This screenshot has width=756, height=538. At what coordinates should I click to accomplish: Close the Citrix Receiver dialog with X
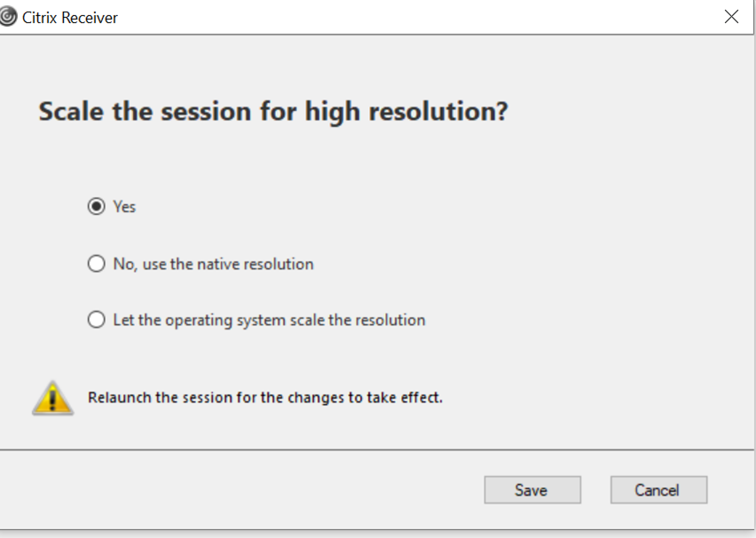pos(731,17)
